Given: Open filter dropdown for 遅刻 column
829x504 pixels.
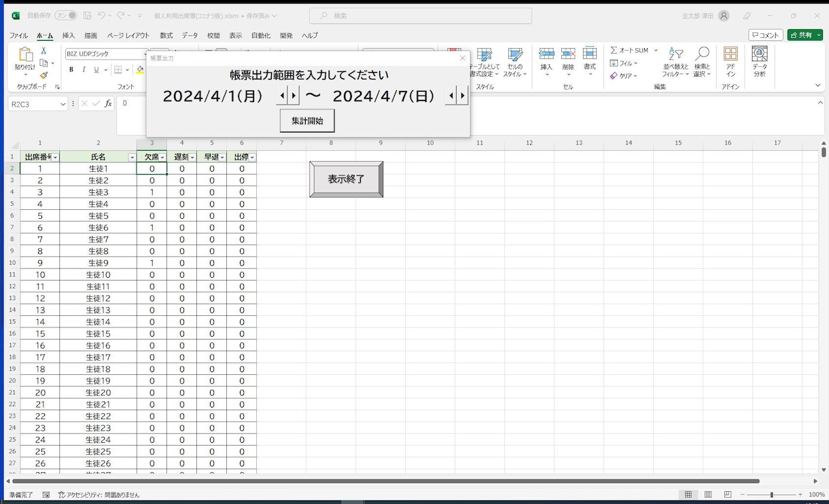Looking at the screenshot, I should coord(192,157).
